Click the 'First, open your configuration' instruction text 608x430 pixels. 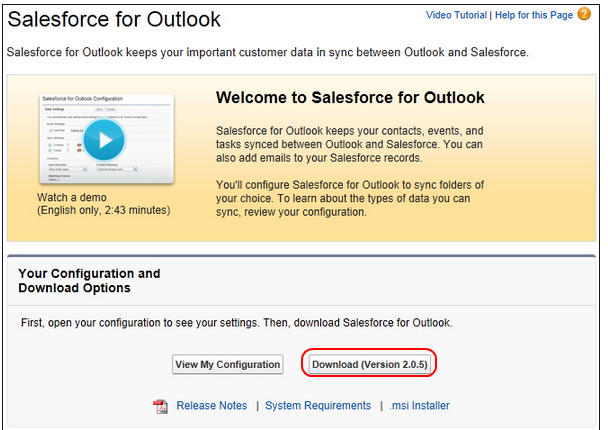point(237,323)
